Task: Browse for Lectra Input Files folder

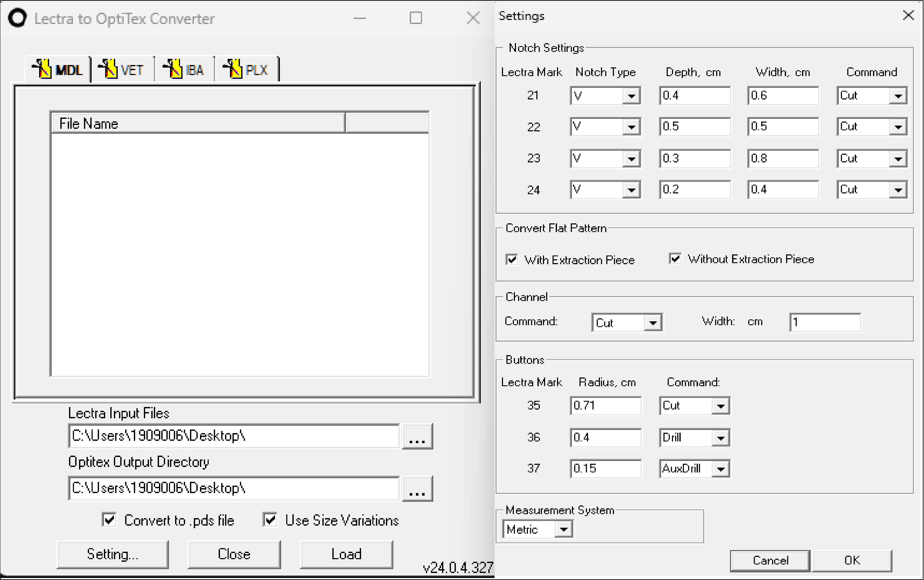Action: 417,436
